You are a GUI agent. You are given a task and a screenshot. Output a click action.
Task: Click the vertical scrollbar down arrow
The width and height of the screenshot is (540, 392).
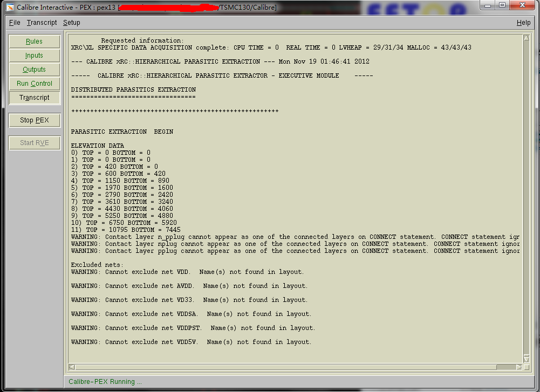pyautogui.click(x=526, y=359)
